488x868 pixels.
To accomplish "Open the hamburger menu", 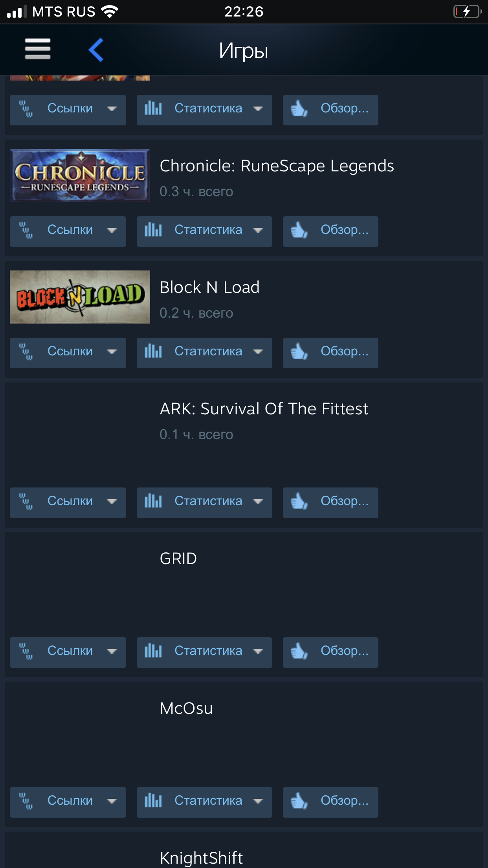I will coord(38,49).
